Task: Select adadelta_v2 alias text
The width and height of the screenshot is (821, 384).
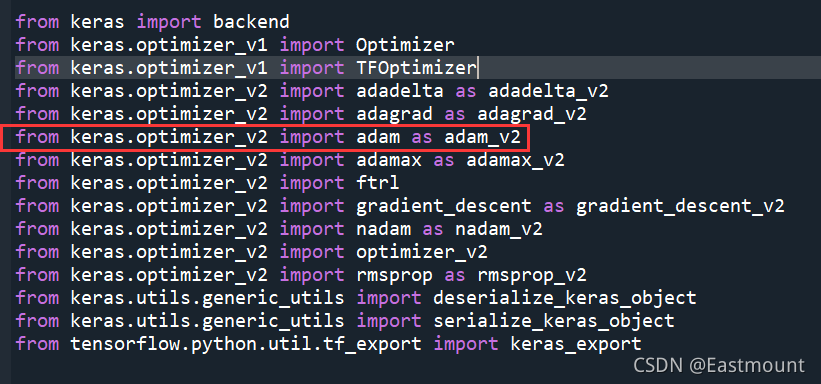Action: coord(548,91)
